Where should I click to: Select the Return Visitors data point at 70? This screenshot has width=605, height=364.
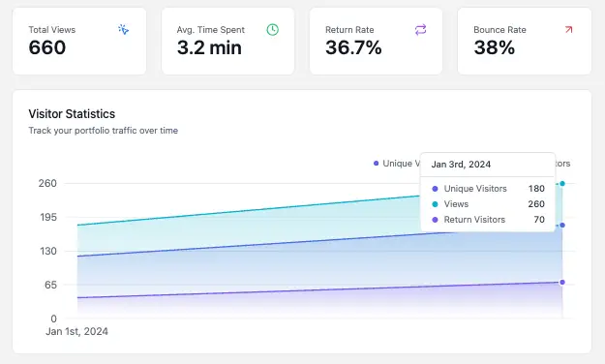562,282
